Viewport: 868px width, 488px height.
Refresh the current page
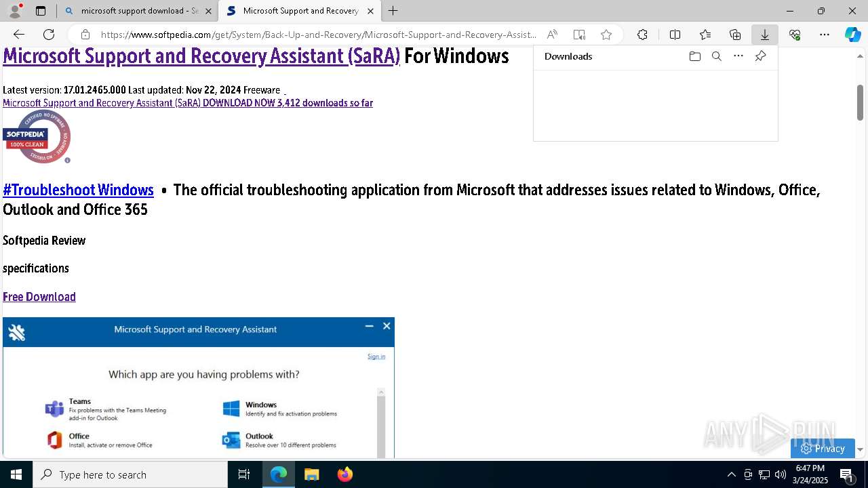49,35
